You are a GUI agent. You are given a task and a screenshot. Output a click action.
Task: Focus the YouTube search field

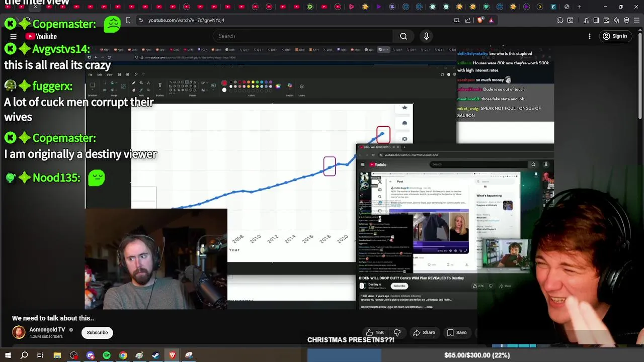tap(303, 36)
